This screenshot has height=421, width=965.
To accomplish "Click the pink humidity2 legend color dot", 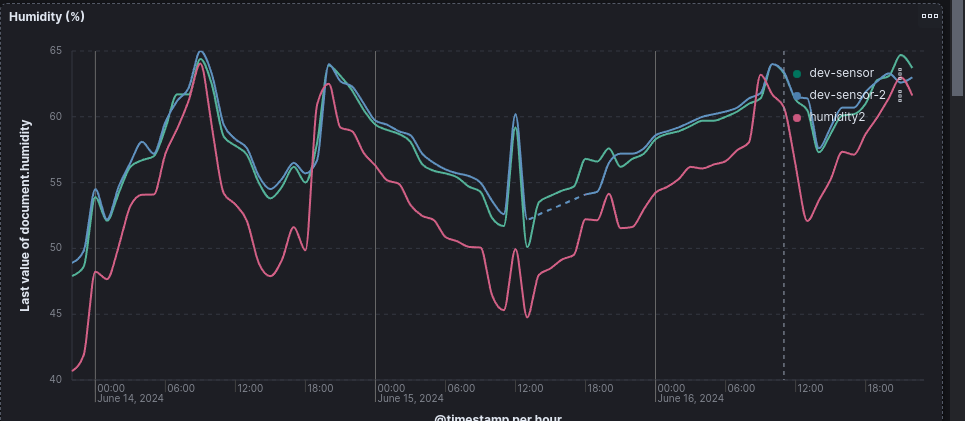I will click(x=797, y=117).
